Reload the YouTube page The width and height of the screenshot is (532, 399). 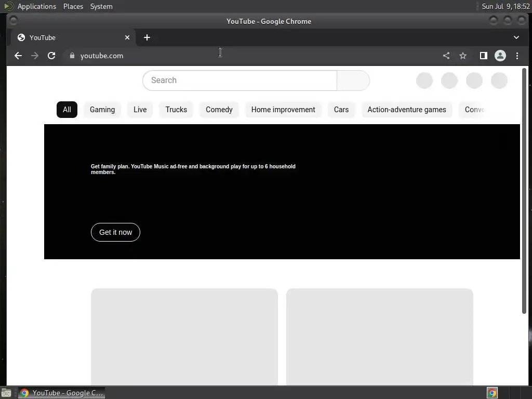(51, 56)
